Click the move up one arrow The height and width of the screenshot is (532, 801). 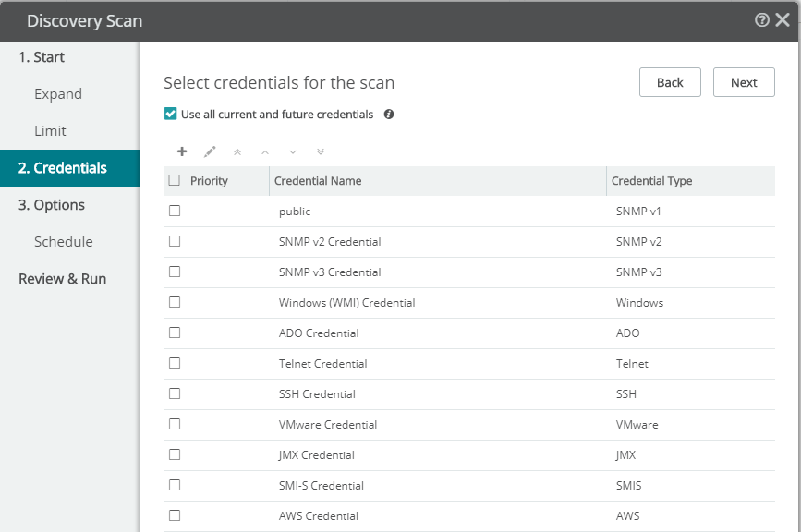[264, 152]
